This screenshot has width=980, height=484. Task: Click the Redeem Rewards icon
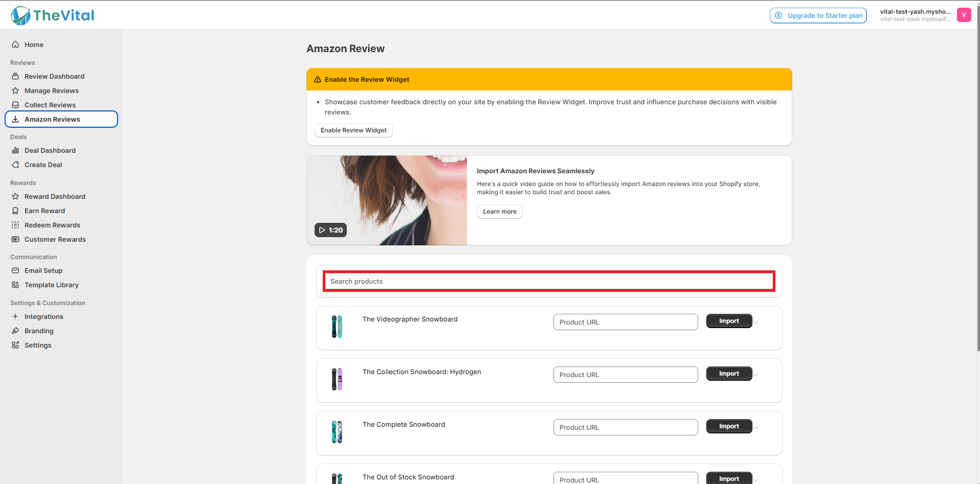click(x=15, y=225)
